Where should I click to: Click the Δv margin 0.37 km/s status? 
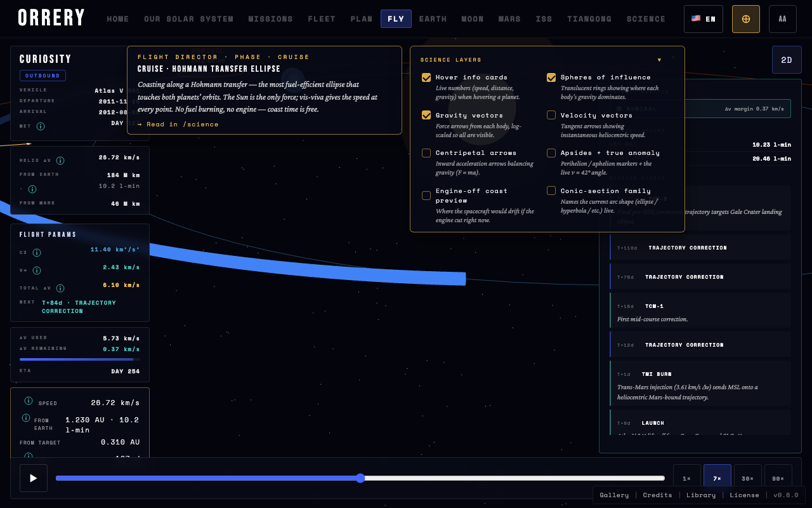(x=754, y=109)
